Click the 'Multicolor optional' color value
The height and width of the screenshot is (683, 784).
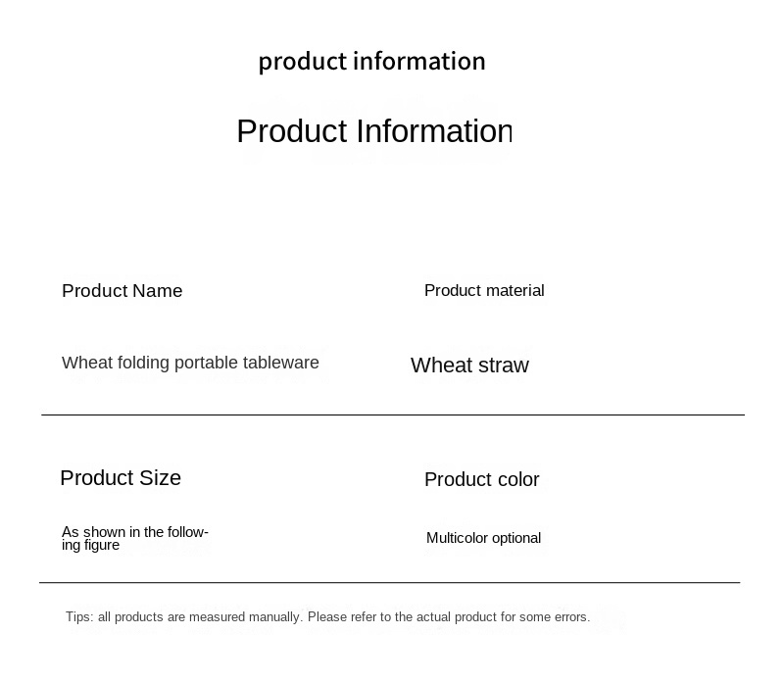[483, 538]
